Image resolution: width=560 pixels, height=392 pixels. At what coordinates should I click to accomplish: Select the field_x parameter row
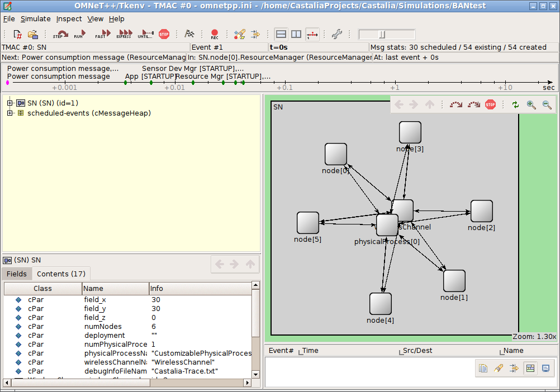[x=127, y=300]
